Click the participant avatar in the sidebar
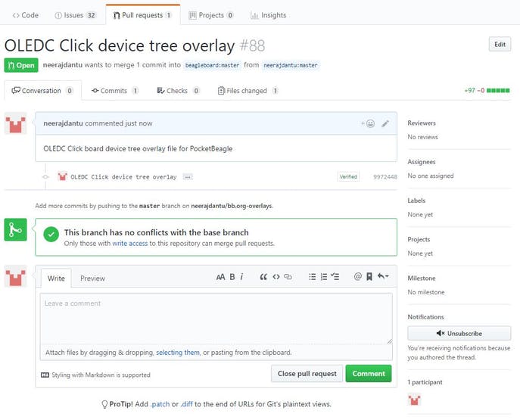 (414, 400)
